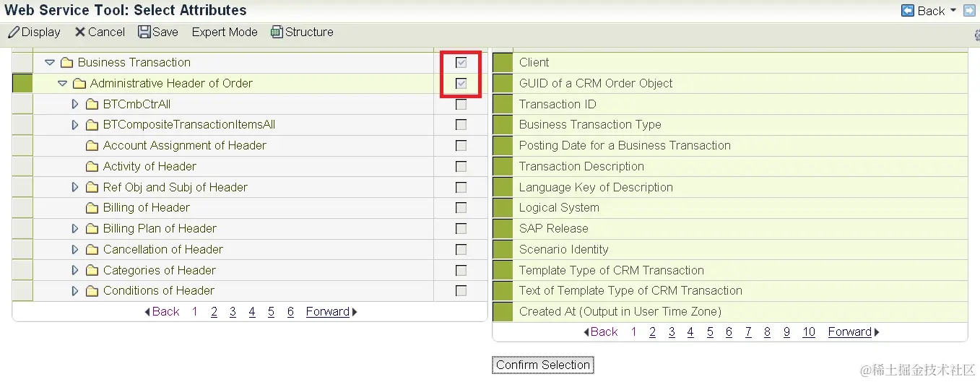Collapse the Business Transaction node
The height and width of the screenshot is (382, 980).
(50, 63)
